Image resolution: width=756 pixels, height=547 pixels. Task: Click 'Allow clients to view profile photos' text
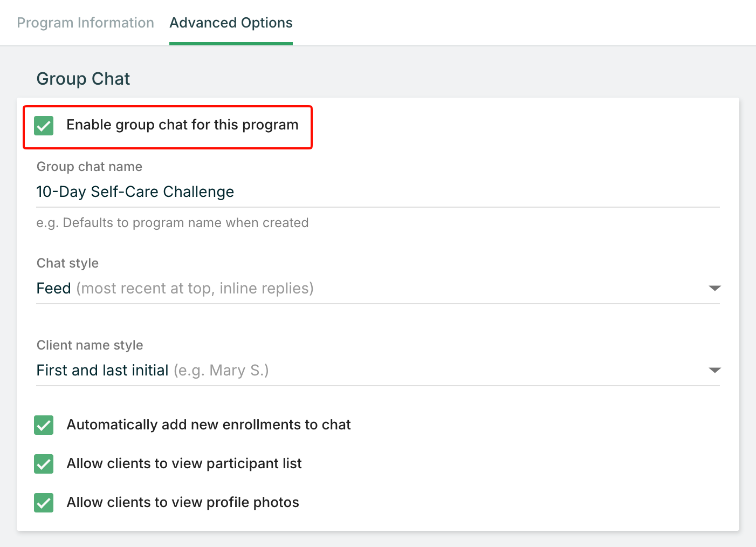point(183,503)
